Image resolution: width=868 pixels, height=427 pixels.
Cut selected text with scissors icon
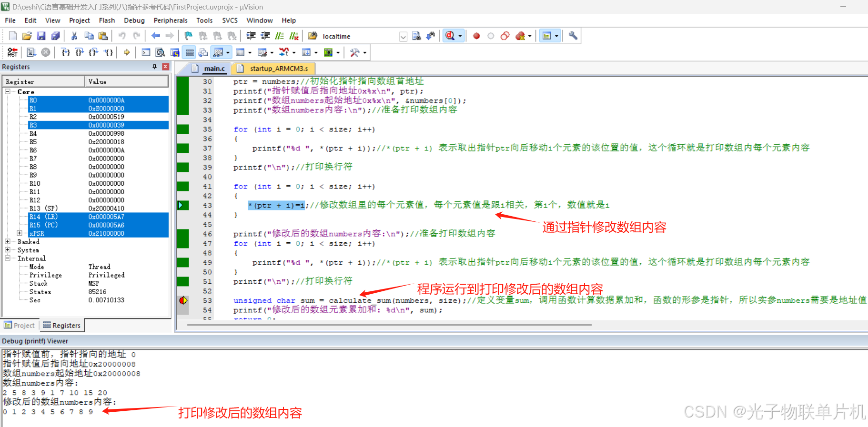74,36
